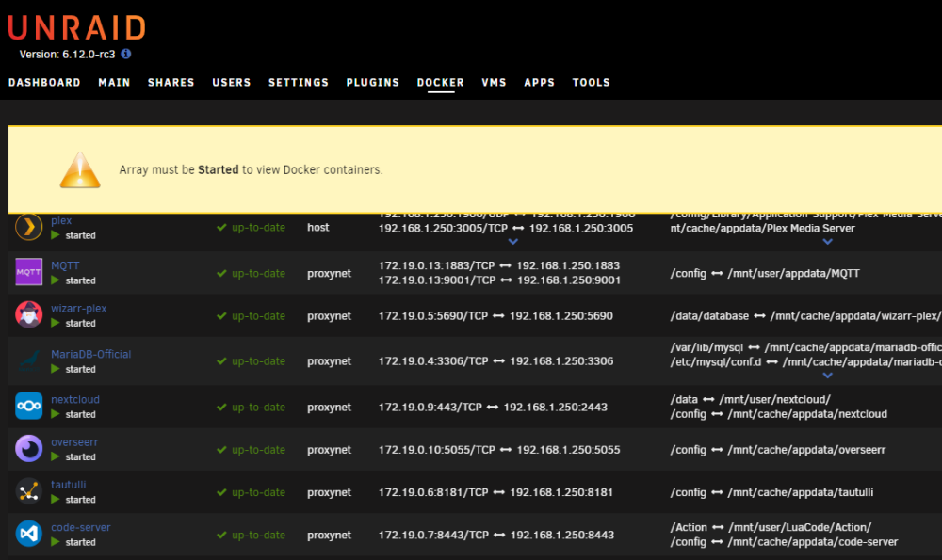Click the green checkmark in code-server row

coord(221,535)
